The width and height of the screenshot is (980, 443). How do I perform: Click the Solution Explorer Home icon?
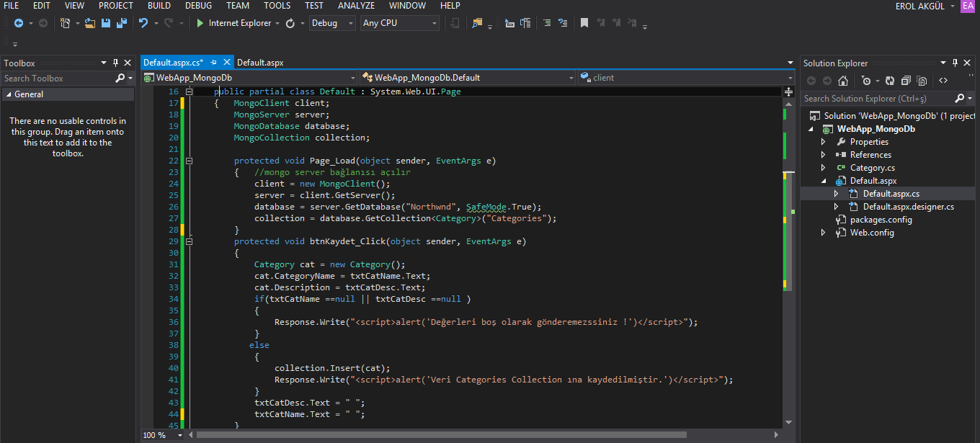coord(842,81)
